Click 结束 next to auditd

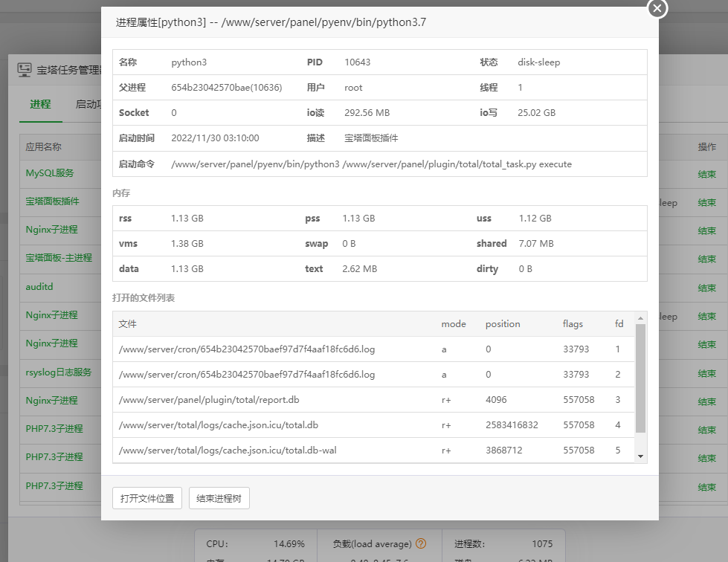click(x=707, y=288)
